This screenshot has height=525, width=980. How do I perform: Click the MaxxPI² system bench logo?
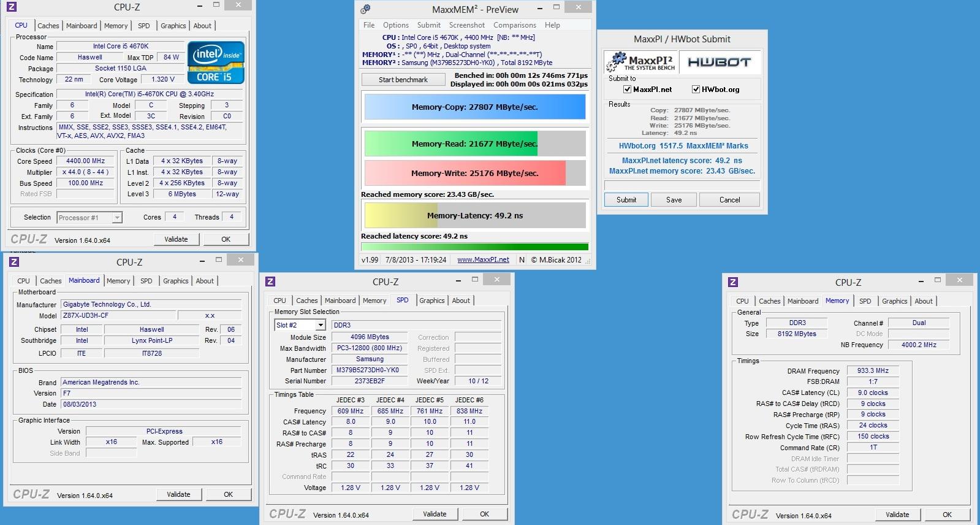tap(641, 62)
